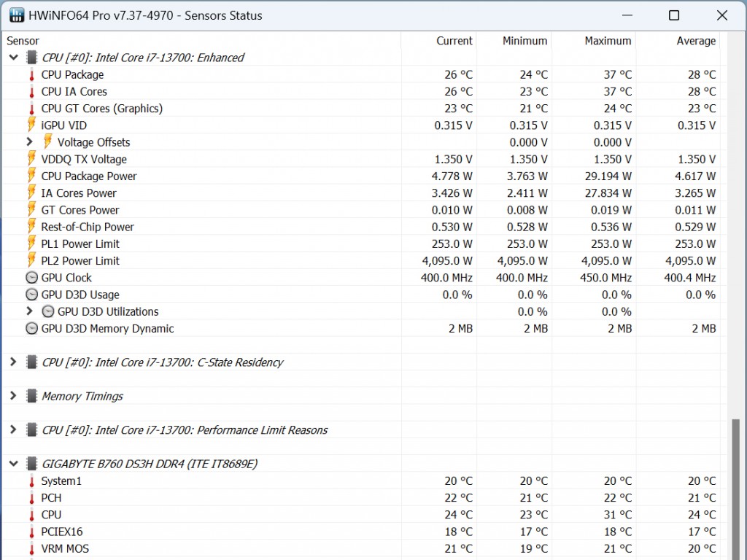
Task: Expand the GPU D3D Utilizations sub-items
Action: pyautogui.click(x=29, y=311)
